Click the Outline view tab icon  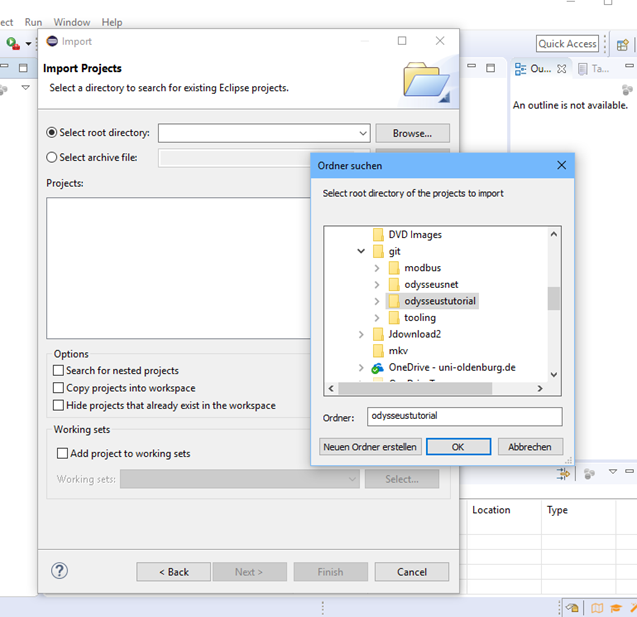(520, 69)
